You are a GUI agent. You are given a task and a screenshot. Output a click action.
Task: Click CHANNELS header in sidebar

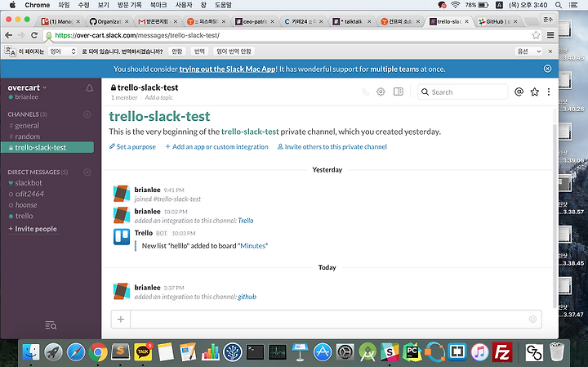click(x=27, y=114)
